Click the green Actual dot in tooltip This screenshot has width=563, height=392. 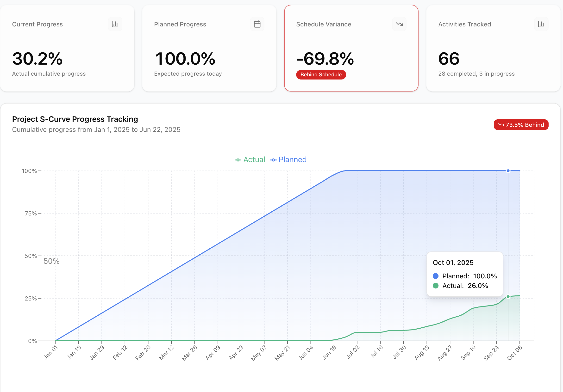[436, 286]
